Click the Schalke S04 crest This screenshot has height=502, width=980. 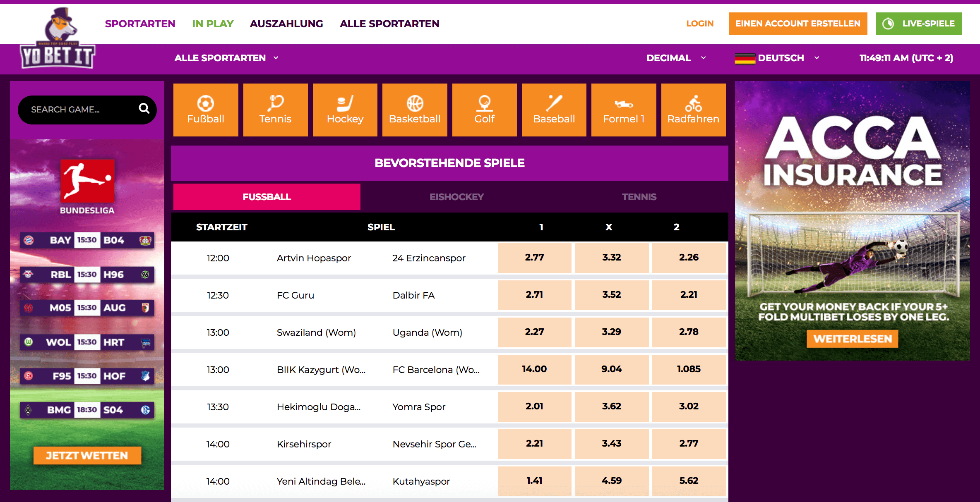[x=145, y=410]
